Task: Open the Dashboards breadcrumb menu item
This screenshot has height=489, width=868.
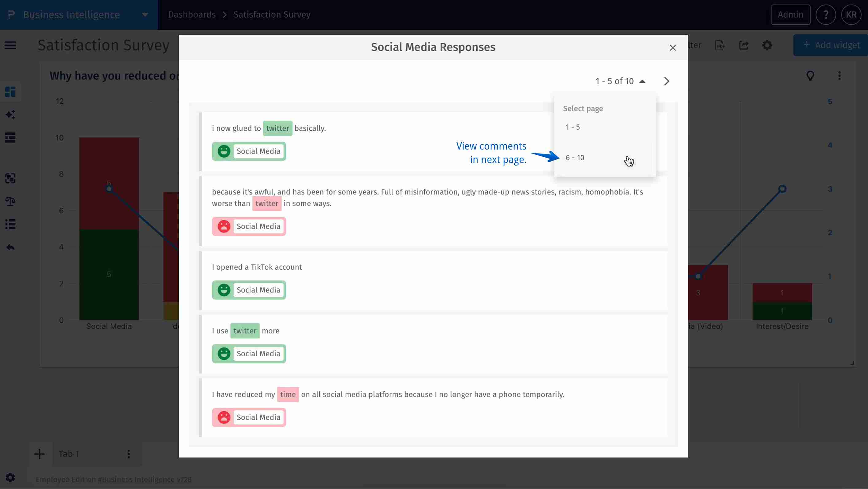Action: tap(192, 14)
